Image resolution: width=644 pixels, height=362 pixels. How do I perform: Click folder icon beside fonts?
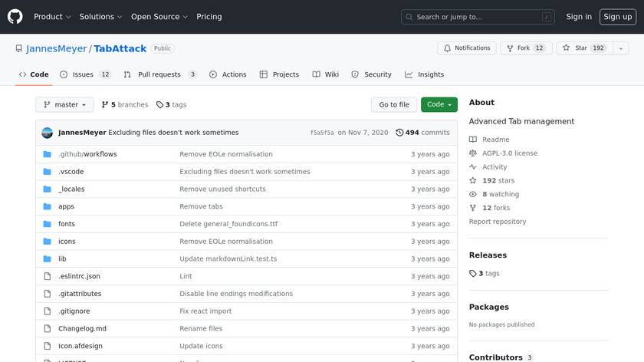48,224
